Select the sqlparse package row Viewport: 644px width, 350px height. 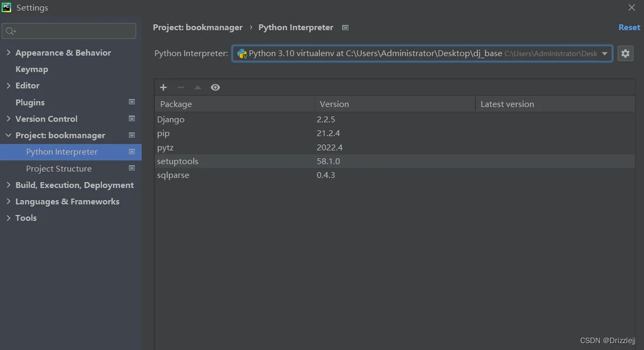pyautogui.click(x=394, y=175)
